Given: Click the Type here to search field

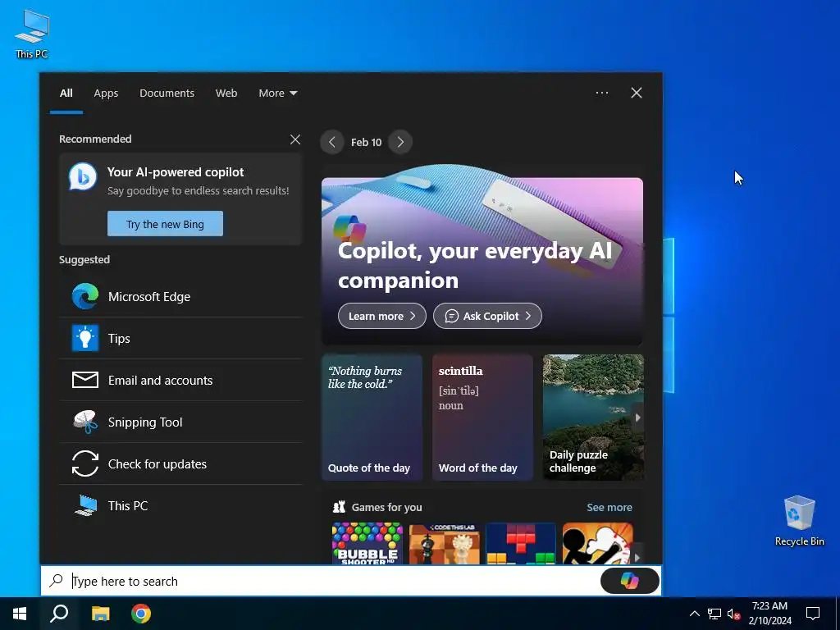Looking at the screenshot, I should 322,581.
